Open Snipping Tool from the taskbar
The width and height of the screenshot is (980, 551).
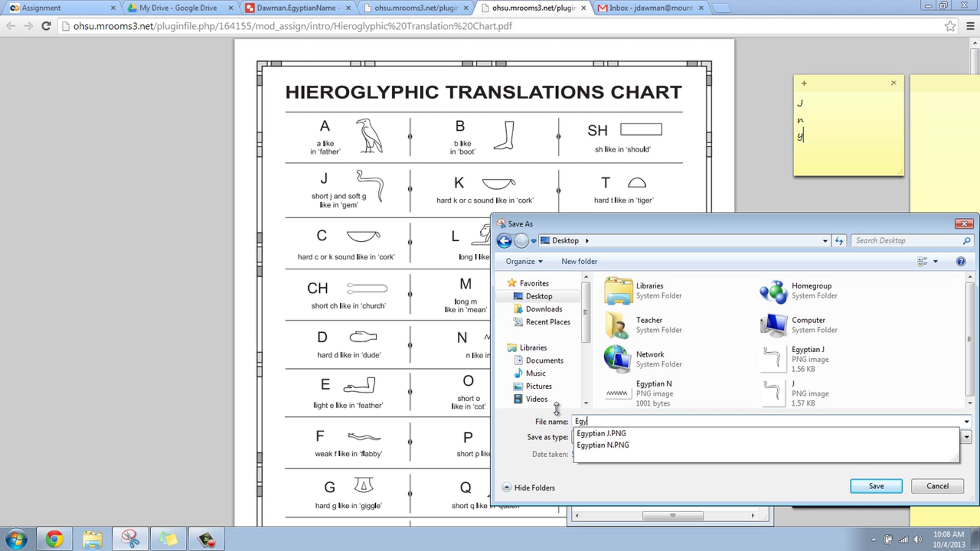coord(130,539)
